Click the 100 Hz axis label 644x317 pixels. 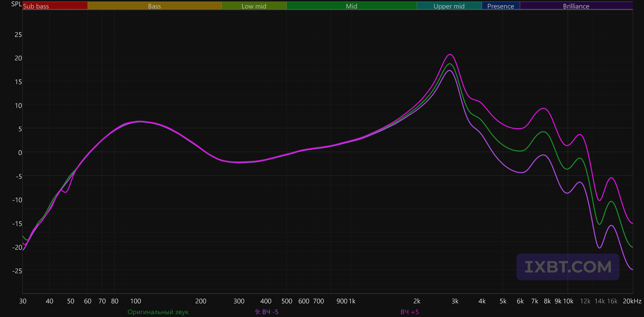tap(135, 301)
